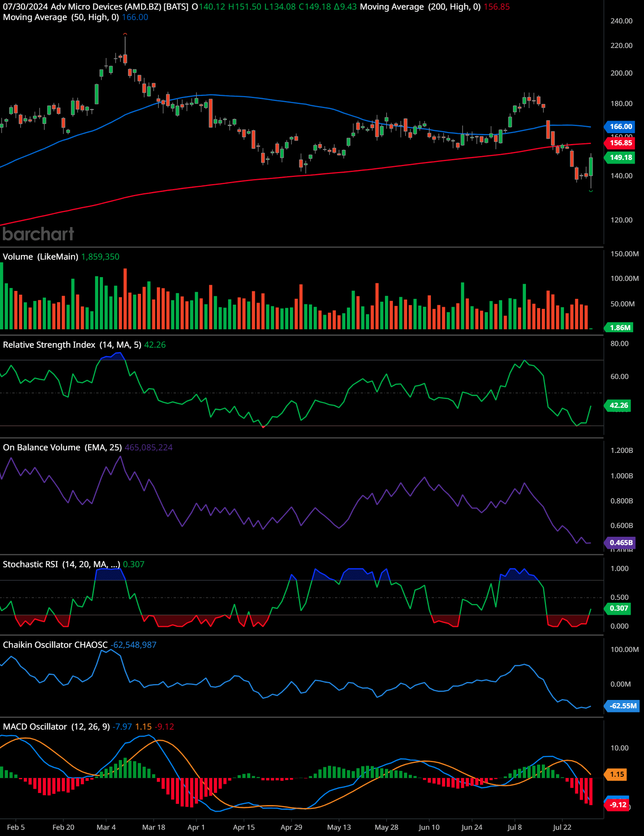This screenshot has height=836, width=644.
Task: Click the O140.12 open value in header
Action: pyautogui.click(x=208, y=7)
